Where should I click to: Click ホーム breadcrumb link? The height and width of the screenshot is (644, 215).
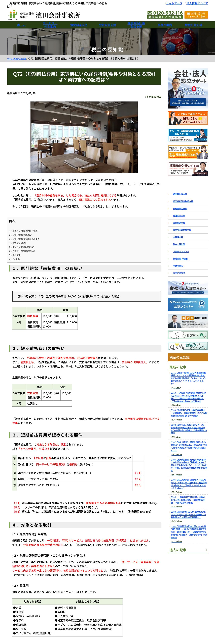pyautogui.click(x=10, y=59)
